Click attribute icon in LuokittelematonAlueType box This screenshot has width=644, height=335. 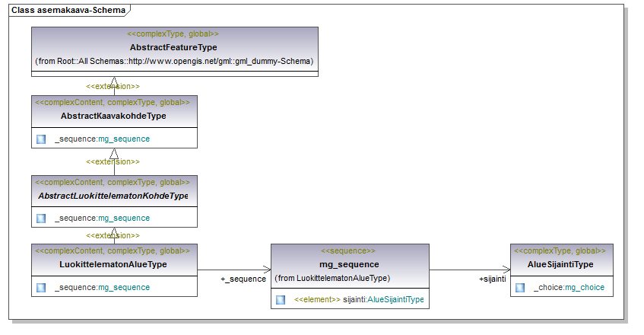click(41, 287)
